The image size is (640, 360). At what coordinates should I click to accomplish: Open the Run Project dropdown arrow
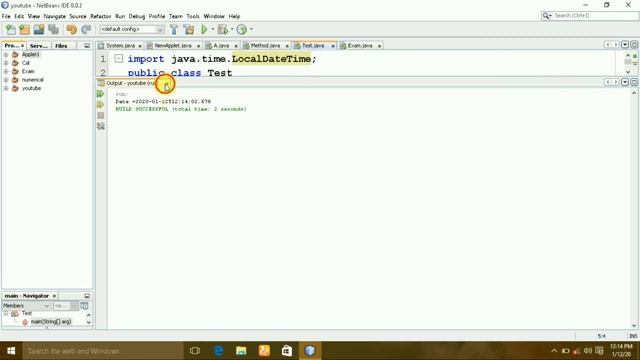point(212,29)
